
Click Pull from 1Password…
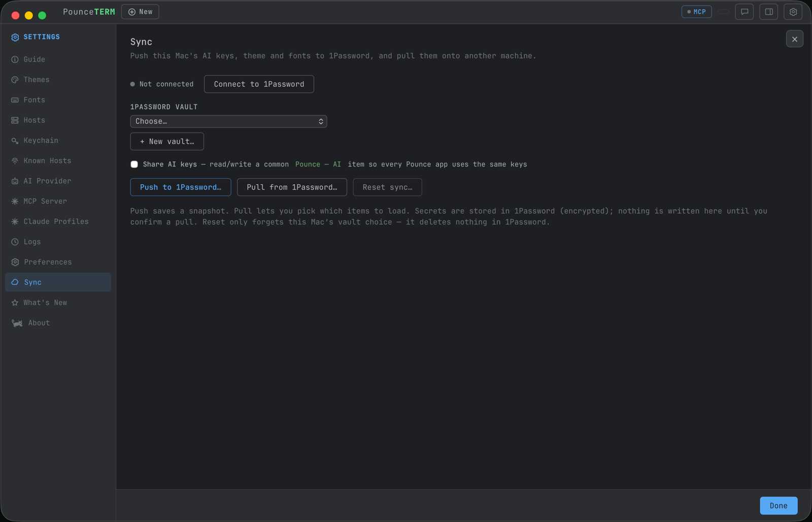pos(292,187)
